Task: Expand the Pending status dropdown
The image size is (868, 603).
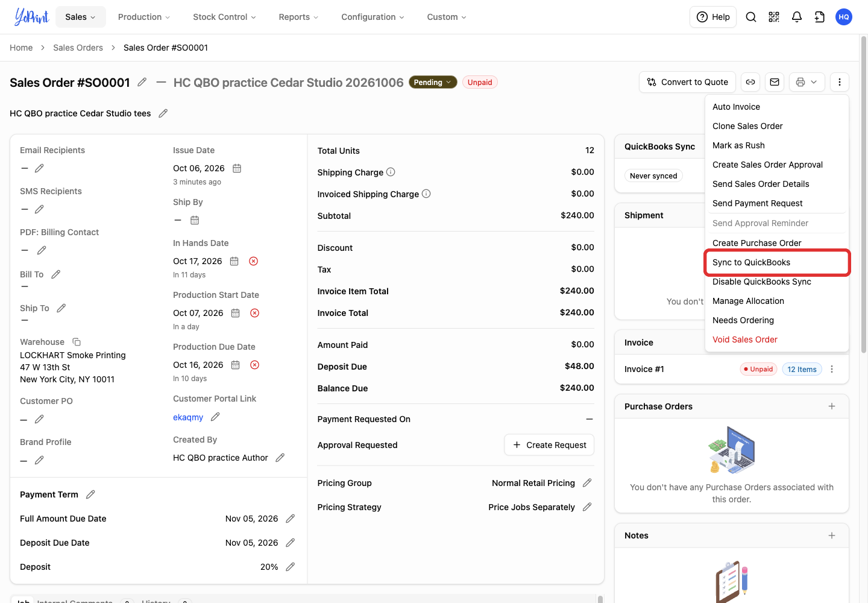Action: [x=433, y=82]
